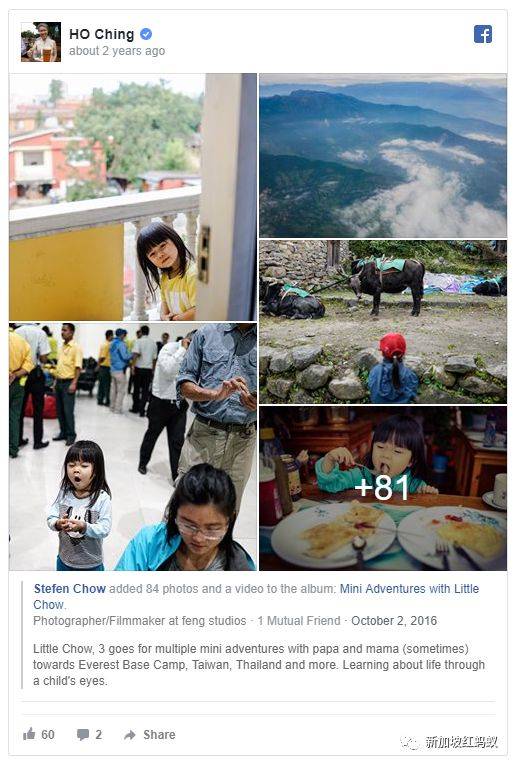Click the share arrow icon
This screenshot has height=765, width=514.
130,735
